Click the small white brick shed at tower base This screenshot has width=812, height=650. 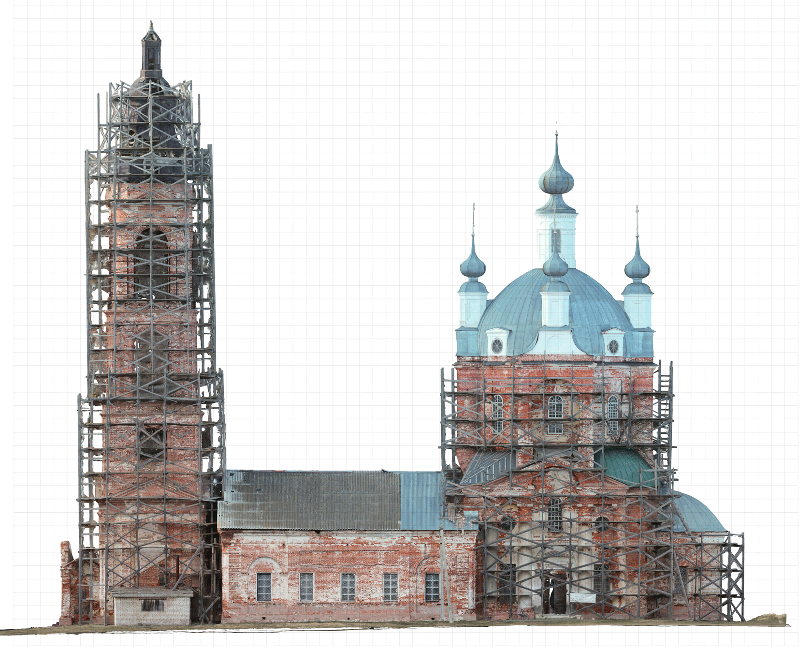pyautogui.click(x=152, y=606)
